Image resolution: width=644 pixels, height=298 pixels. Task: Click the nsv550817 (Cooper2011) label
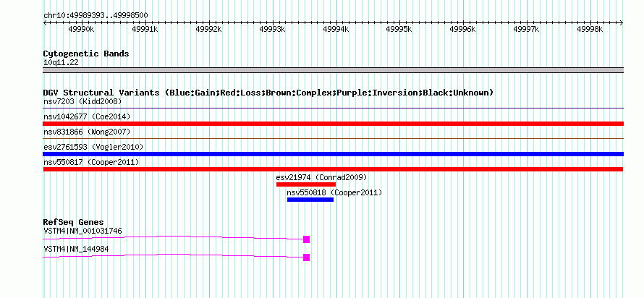tap(91, 162)
